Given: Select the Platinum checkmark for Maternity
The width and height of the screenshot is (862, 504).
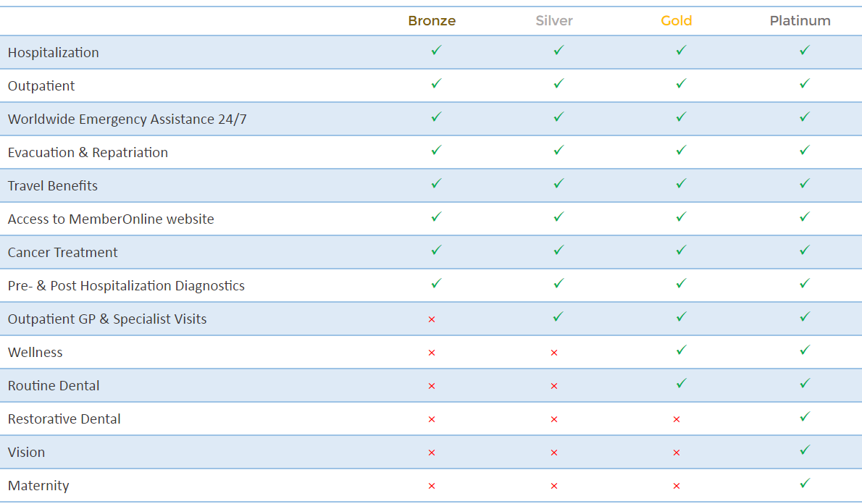Looking at the screenshot, I should click(x=805, y=484).
